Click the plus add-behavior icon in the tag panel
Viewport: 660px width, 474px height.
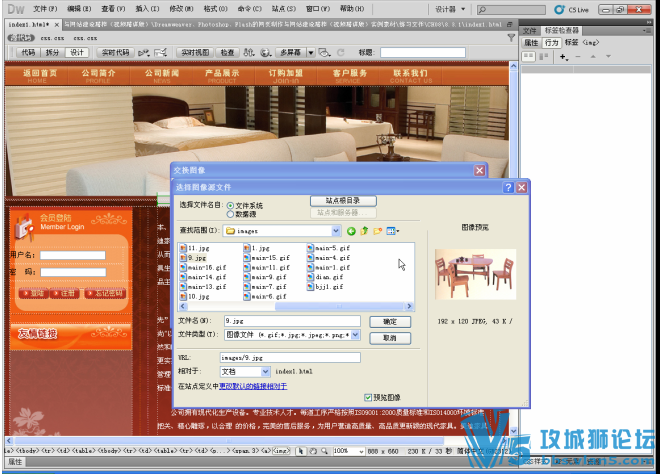[x=563, y=56]
